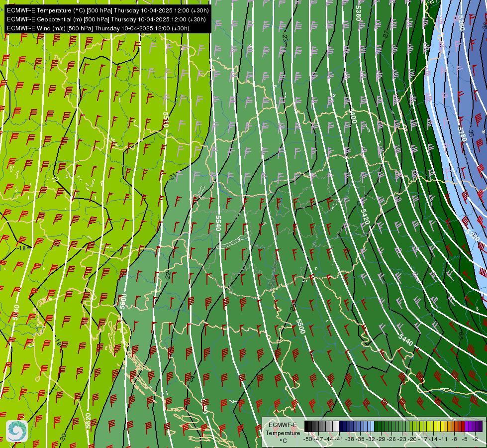The width and height of the screenshot is (487, 448).
Task: Click the -38 tick label in the legend
Action: tap(350, 439)
